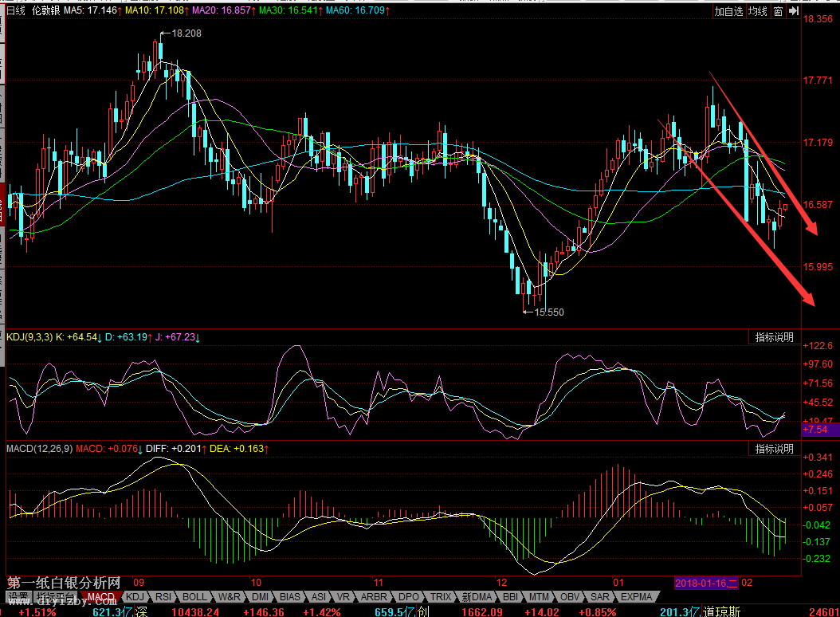This screenshot has height=617, width=840.
Task: Switch to the KDJ indicator tab
Action: pos(136,596)
